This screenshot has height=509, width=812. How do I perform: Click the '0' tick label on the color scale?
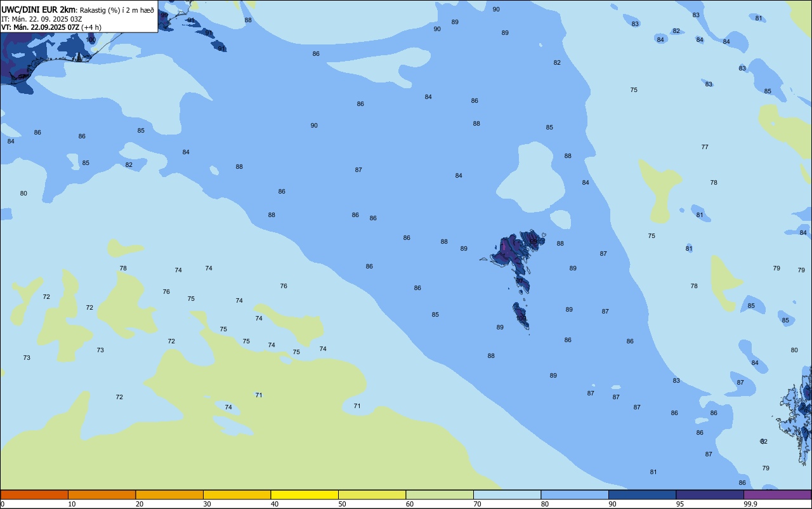pyautogui.click(x=3, y=504)
